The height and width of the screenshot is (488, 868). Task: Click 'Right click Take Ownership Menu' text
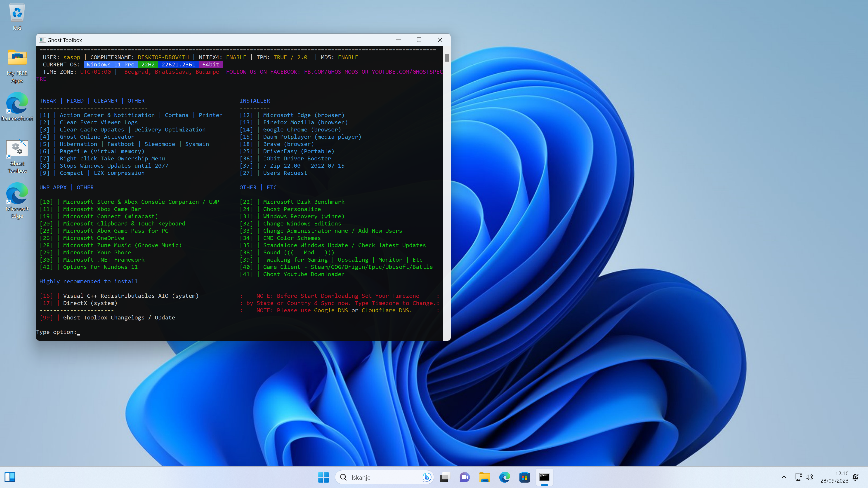click(112, 159)
